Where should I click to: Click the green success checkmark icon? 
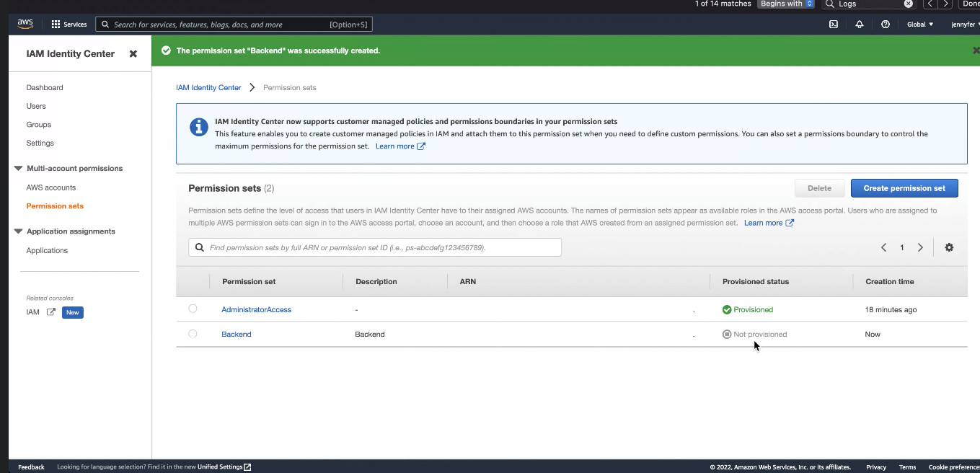pyautogui.click(x=167, y=50)
